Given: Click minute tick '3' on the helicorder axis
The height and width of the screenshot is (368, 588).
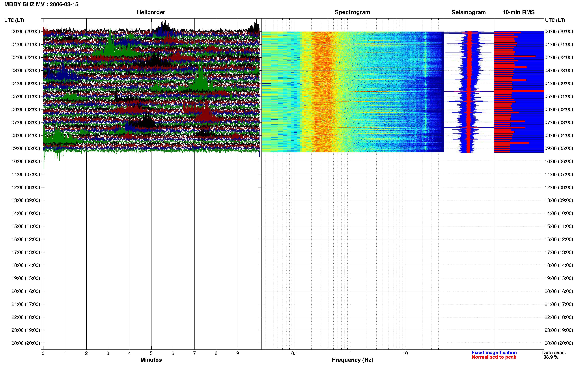Looking at the screenshot, I should click(x=108, y=353).
